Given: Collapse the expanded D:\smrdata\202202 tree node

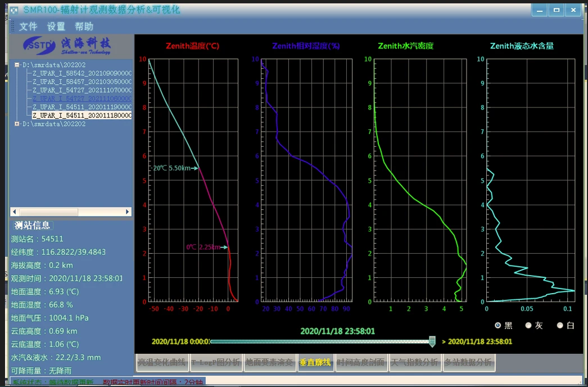Looking at the screenshot, I should [17, 65].
